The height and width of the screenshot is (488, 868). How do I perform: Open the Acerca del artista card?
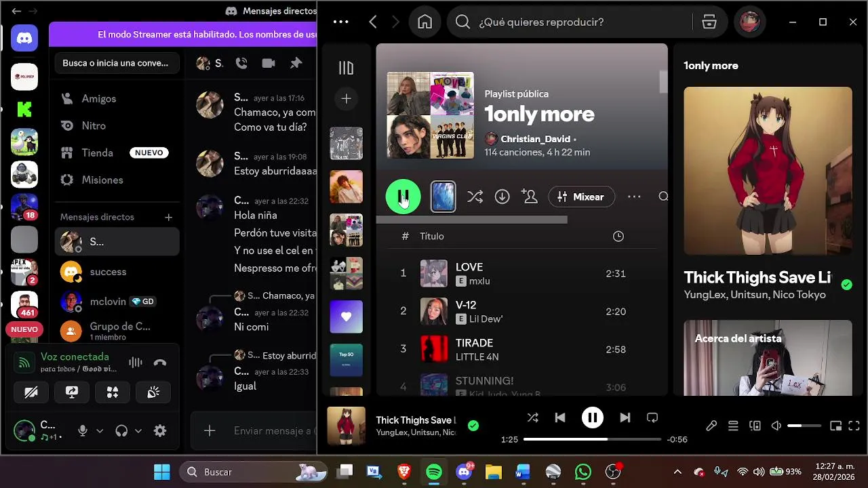pyautogui.click(x=768, y=358)
